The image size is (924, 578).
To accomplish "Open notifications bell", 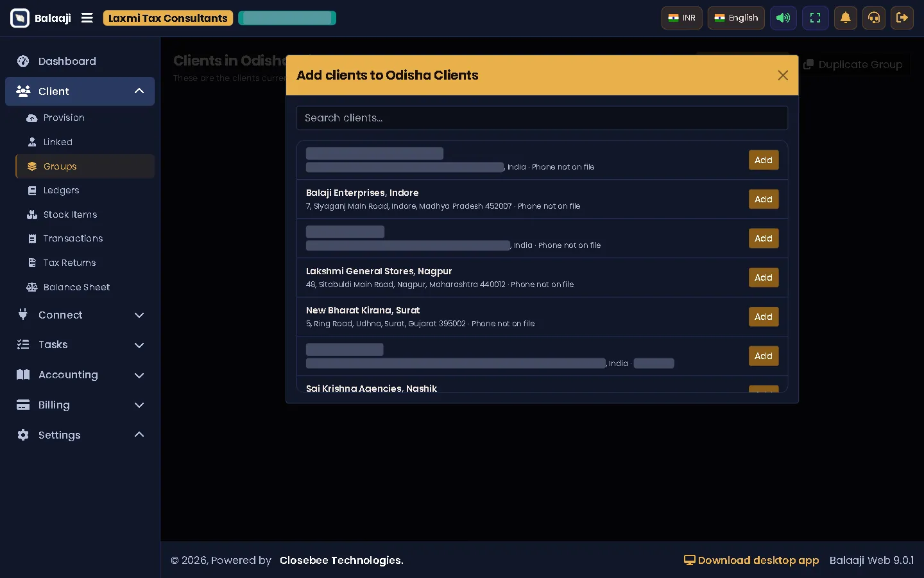I will (x=846, y=18).
